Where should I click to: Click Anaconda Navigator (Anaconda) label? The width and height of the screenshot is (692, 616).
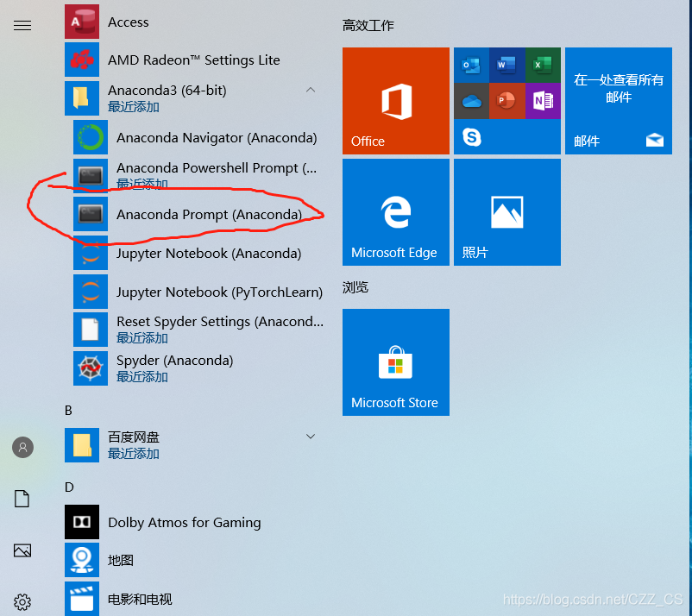[x=217, y=138]
